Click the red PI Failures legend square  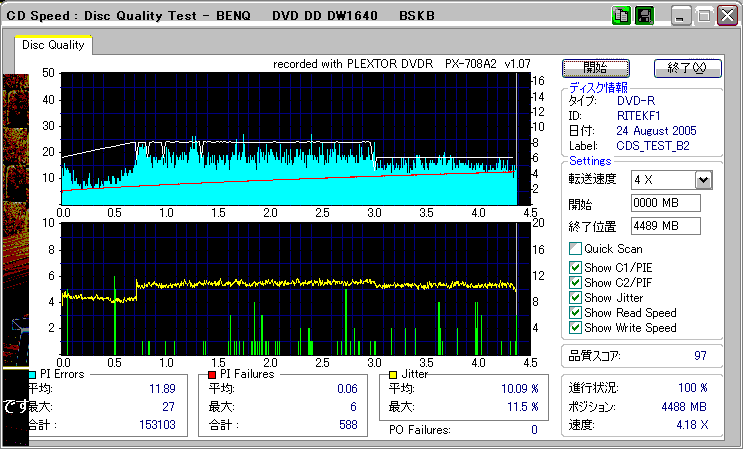point(212,374)
